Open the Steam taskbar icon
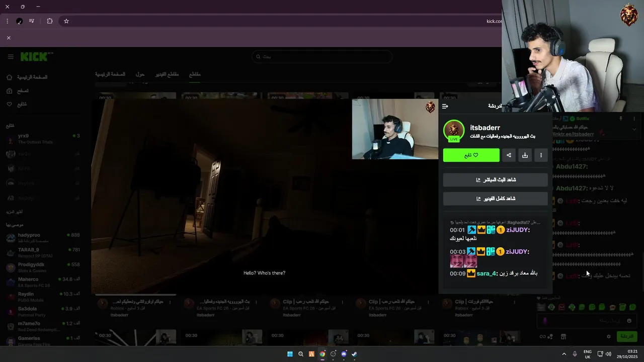This screenshot has height=362, width=644. pyautogui.click(x=355, y=354)
